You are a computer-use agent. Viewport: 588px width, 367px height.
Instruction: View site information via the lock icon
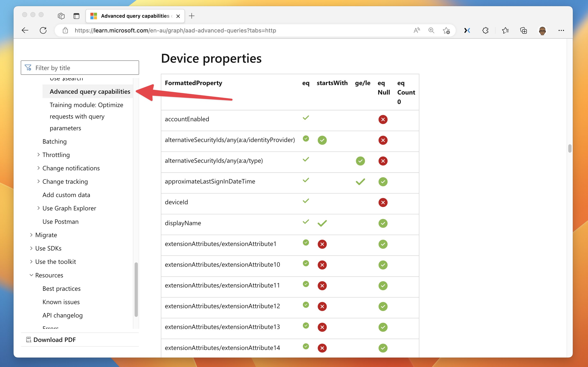point(65,30)
